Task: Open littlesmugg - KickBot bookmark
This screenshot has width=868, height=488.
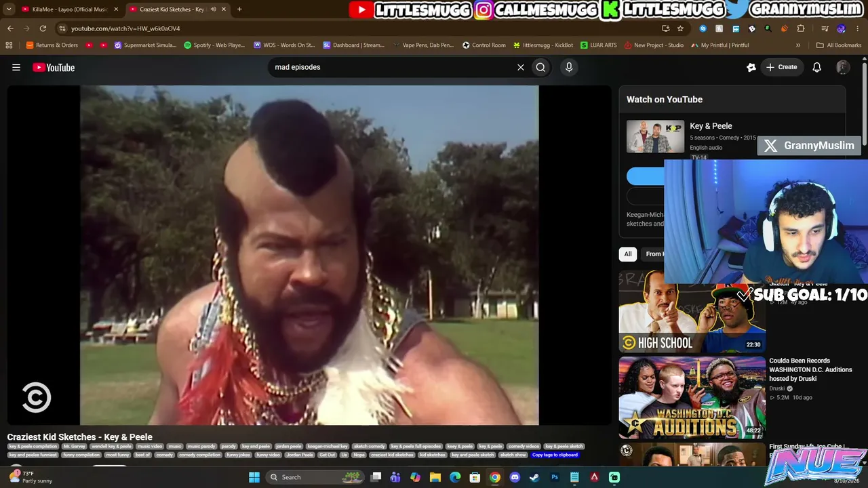Action: point(543,45)
